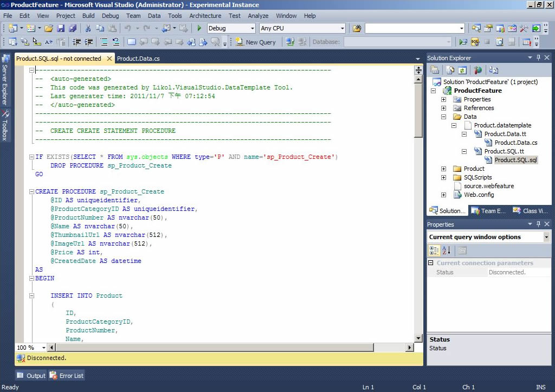
Task: Close the Product.SQL.sql document tab
Action: click(x=109, y=59)
